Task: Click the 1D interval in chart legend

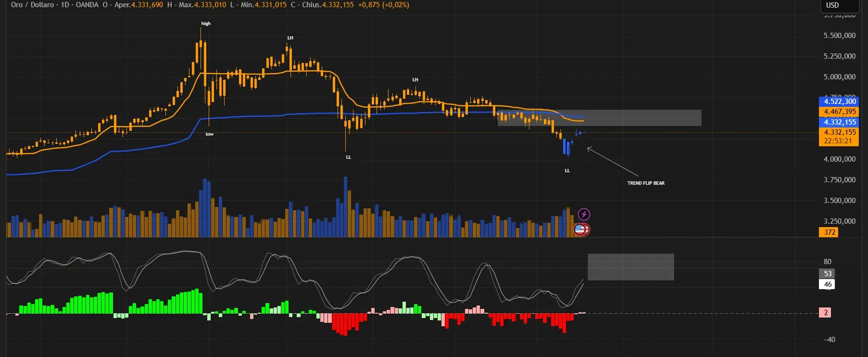Action: tap(65, 5)
